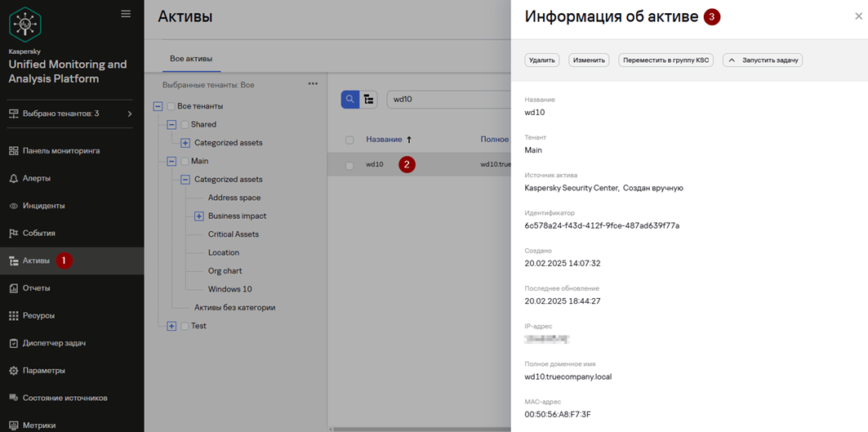The width and height of the screenshot is (868, 432).
Task: Select the Windows 10 category
Action: [230, 289]
